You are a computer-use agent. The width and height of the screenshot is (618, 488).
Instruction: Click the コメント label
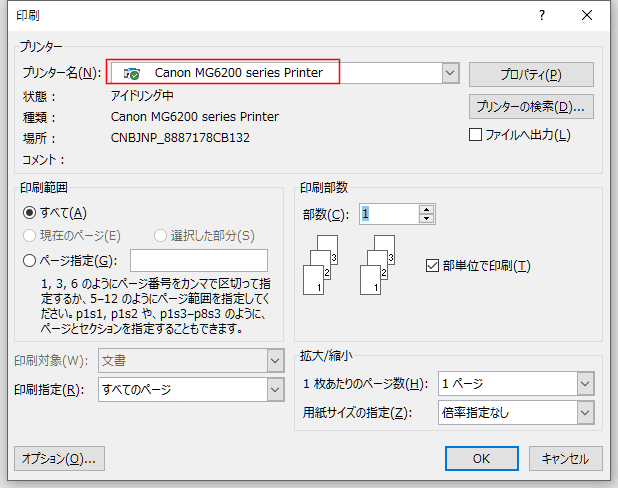[43, 160]
